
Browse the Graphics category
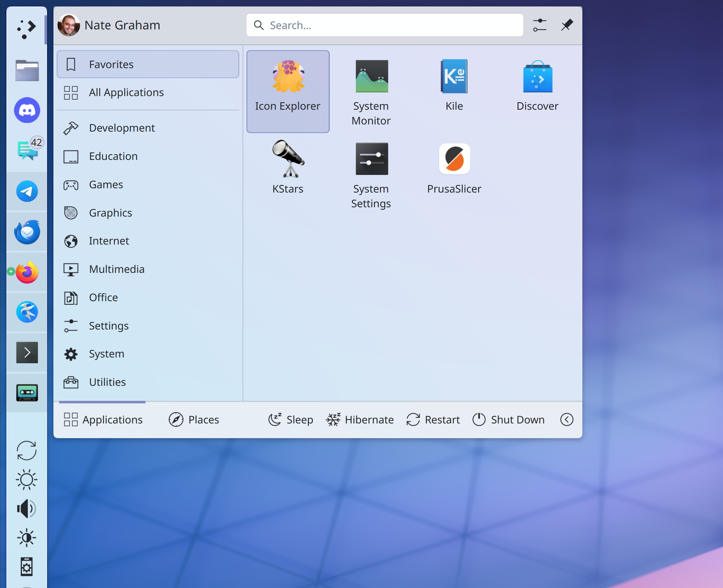[148, 213]
